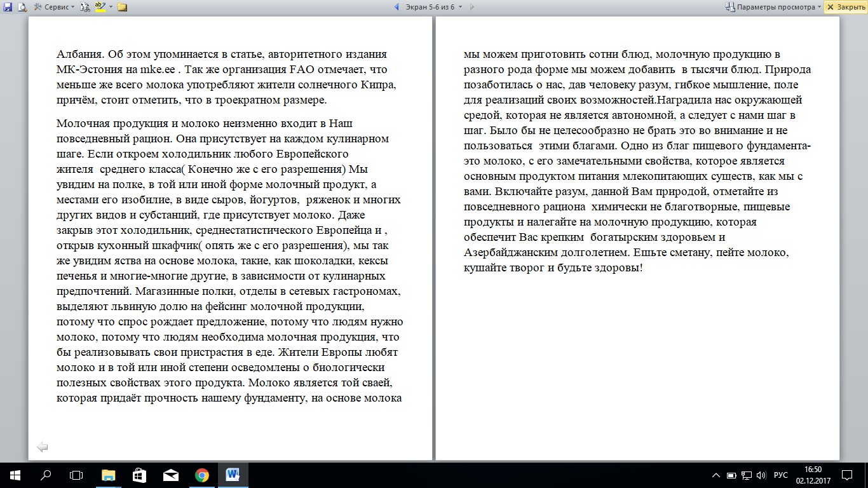Open the Windows Start menu

pos(15,475)
